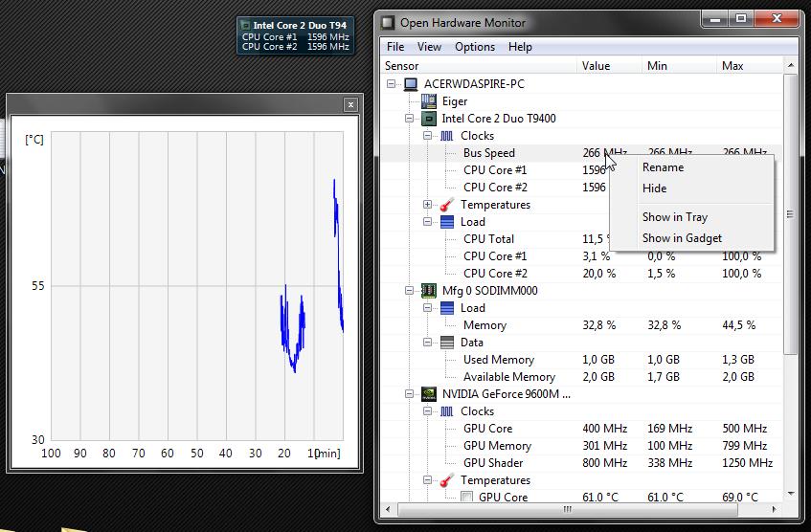
Task: Click the '1250 MHz' GPU Shader max value
Action: (748, 463)
